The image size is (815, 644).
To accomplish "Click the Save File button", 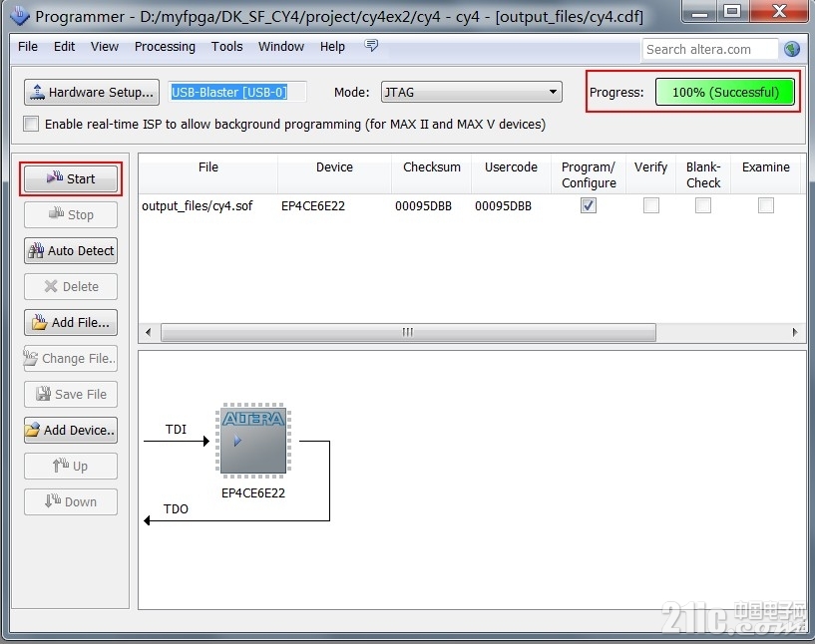I will [71, 394].
